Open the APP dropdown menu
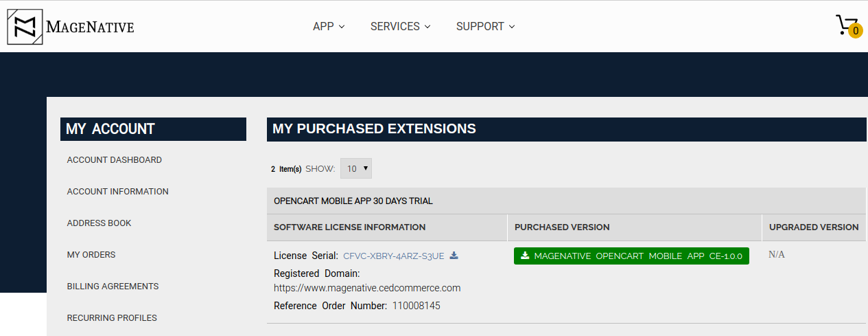868x336 pixels. pos(329,26)
